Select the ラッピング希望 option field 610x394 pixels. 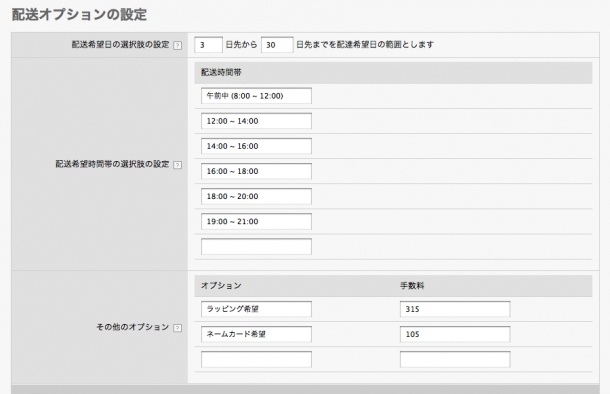tap(256, 309)
